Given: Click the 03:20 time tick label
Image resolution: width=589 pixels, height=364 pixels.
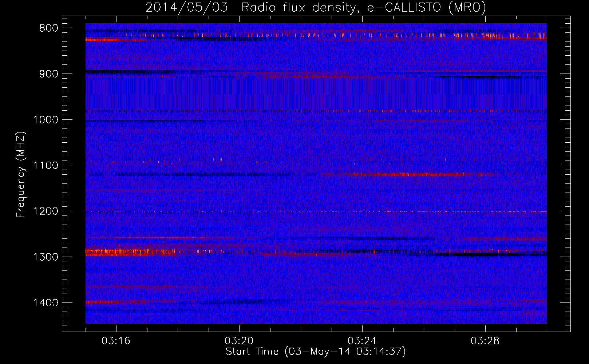Looking at the screenshot, I should (239, 341).
